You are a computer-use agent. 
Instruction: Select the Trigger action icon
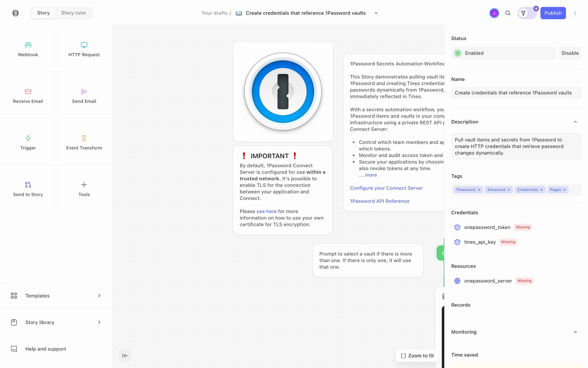(x=28, y=138)
